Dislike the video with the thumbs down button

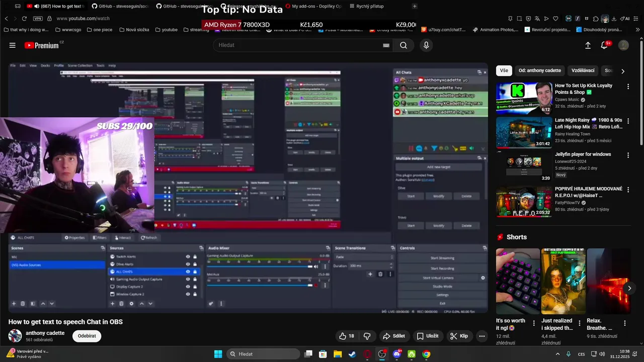tap(367, 336)
